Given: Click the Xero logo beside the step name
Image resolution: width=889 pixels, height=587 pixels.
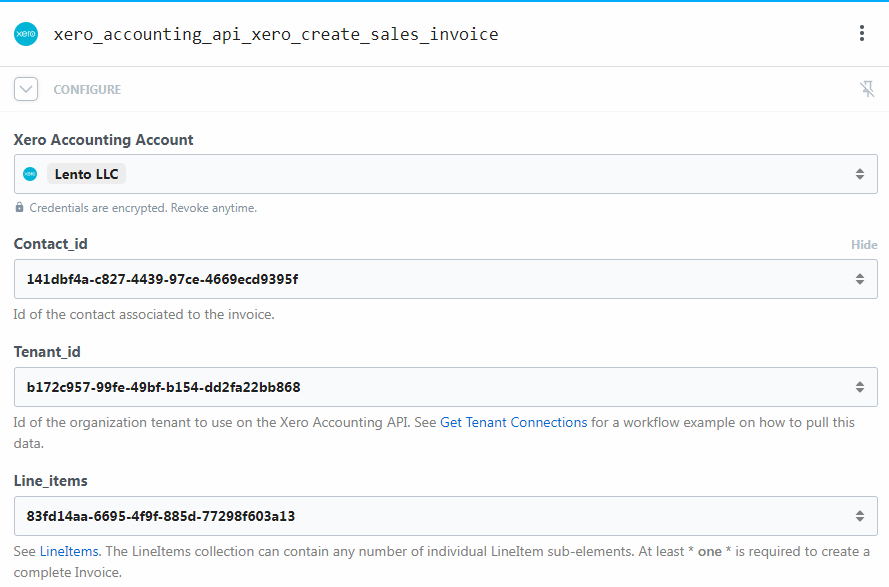Looking at the screenshot, I should tap(26, 34).
